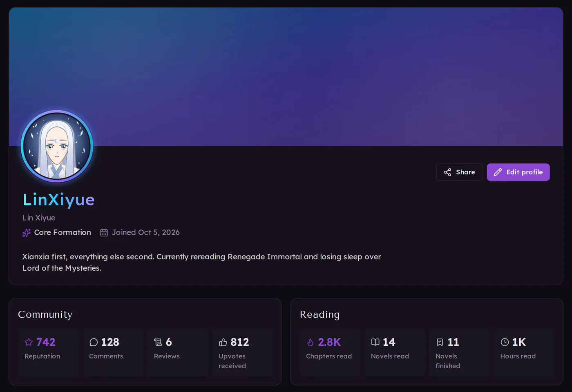Screen dimensions: 572x392
Task: Click the thumbs-up icon in Upvotes card
Action: [x=223, y=342]
